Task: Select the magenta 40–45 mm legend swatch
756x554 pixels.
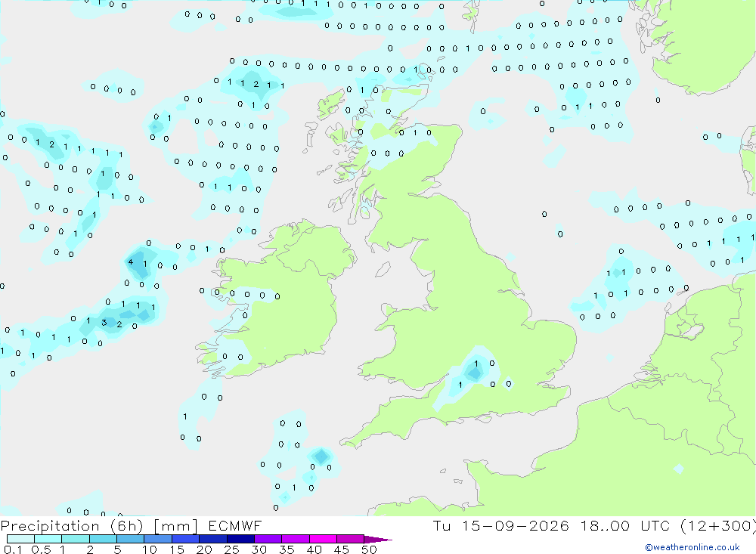Action: 323,539
